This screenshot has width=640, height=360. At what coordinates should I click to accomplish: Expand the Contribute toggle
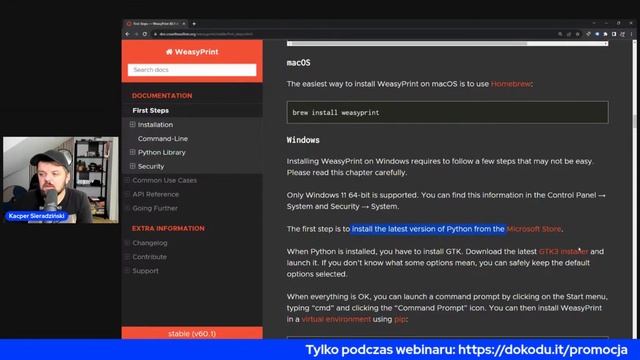click(127, 256)
